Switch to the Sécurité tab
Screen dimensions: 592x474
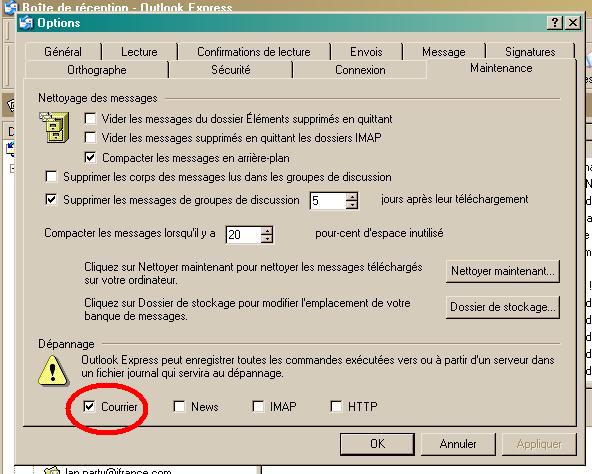click(230, 70)
